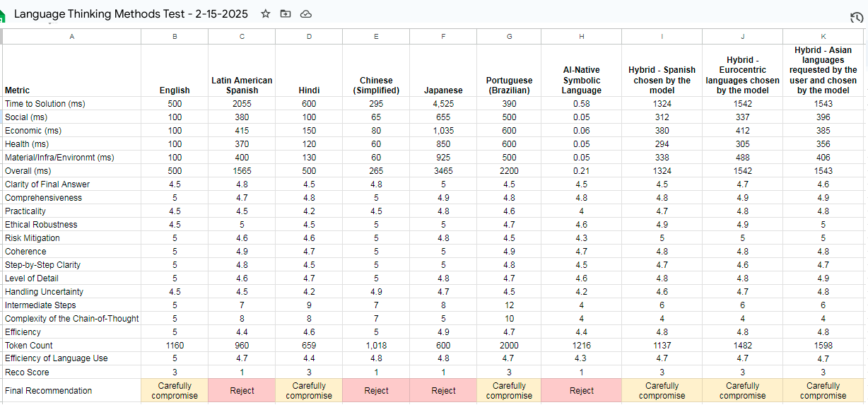868x405 pixels.
Task: Click the Google Sheets home logo
Action: pos(2,16)
